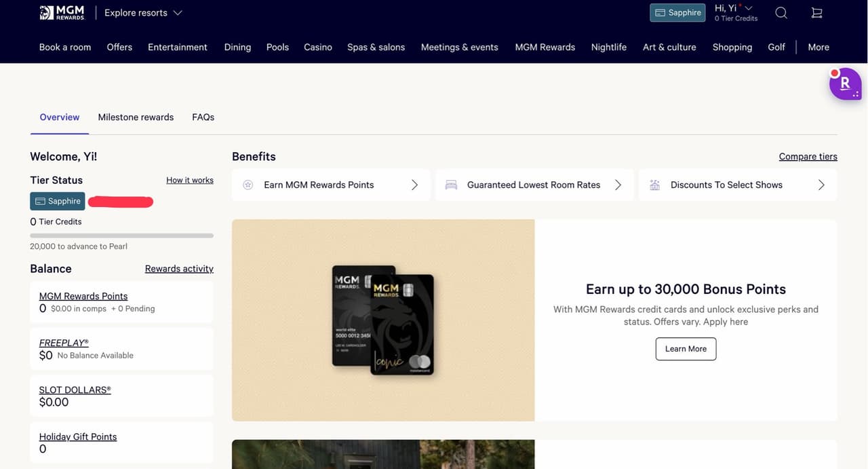Viewport: 868px width, 469px height.
Task: Open the shopping cart icon
Action: tap(816, 13)
